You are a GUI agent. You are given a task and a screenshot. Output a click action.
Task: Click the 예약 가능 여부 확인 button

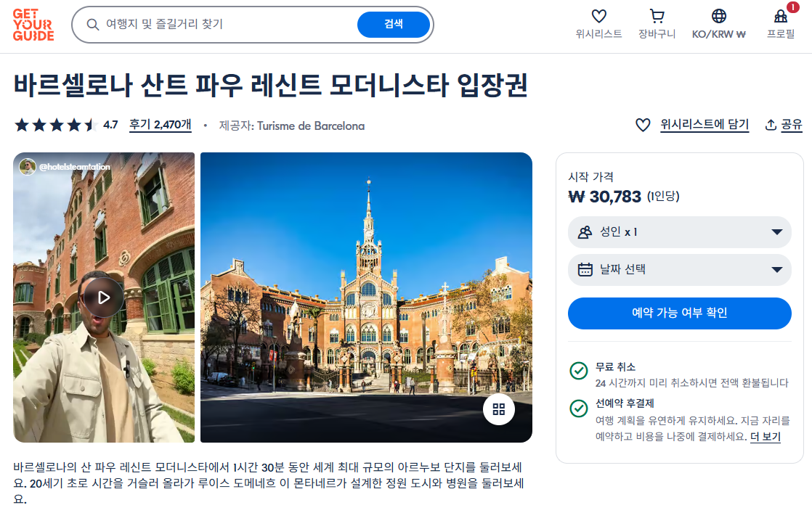(679, 313)
